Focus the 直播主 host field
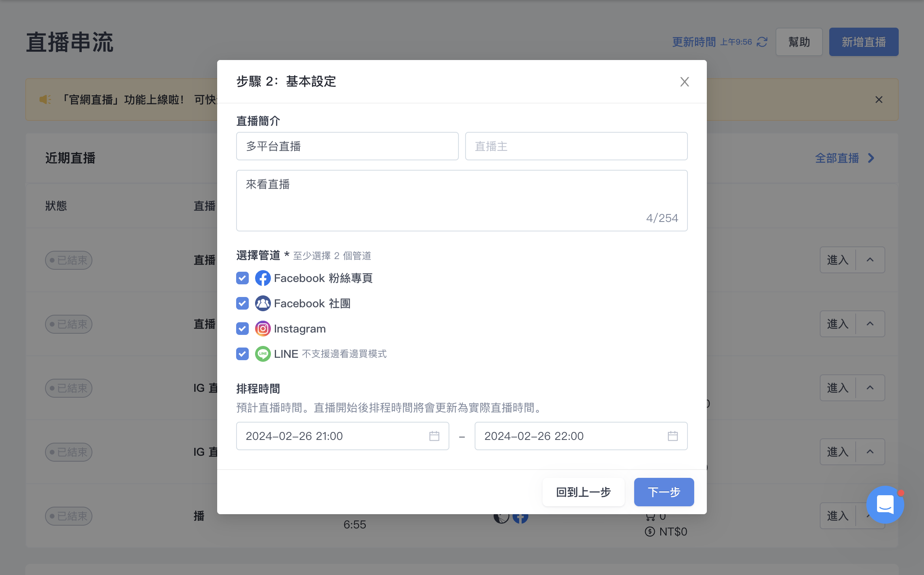924x575 pixels. (x=576, y=146)
